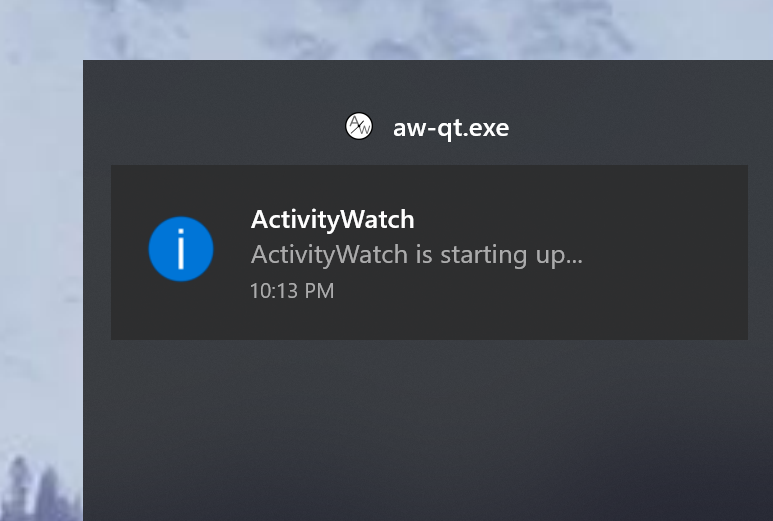Open the ActivityWatch notification title
Screen dimensions: 773x521
[x=332, y=219]
